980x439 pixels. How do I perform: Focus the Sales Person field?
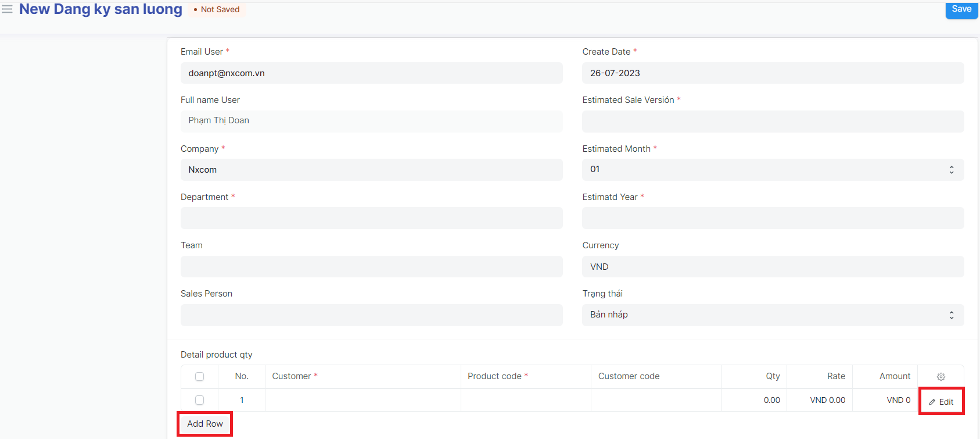(x=371, y=315)
